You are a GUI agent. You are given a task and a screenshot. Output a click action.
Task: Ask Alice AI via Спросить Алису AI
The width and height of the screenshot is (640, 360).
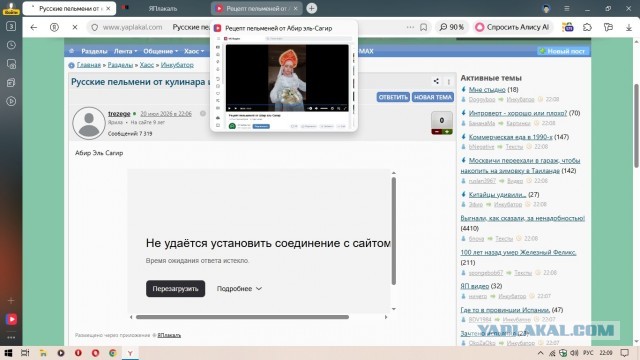tap(513, 27)
